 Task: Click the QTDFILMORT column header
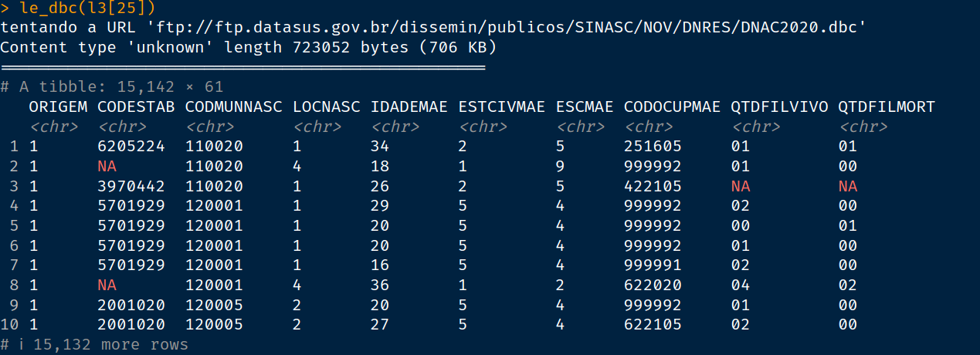[887, 106]
